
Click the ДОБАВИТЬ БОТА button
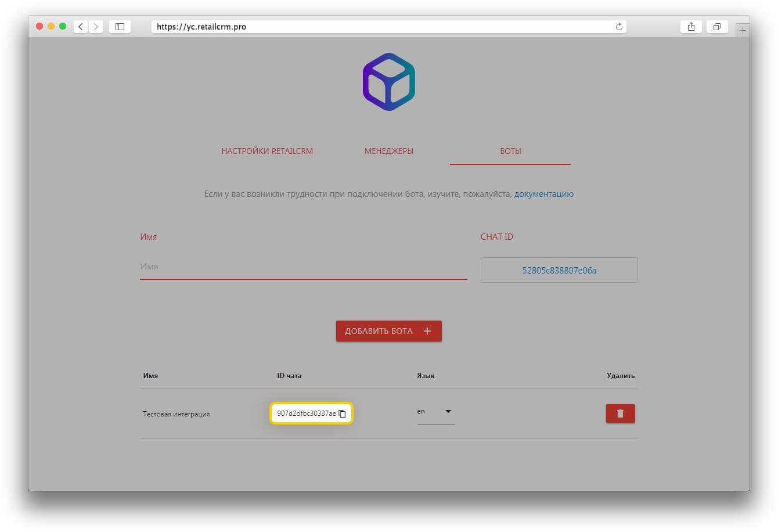[389, 331]
